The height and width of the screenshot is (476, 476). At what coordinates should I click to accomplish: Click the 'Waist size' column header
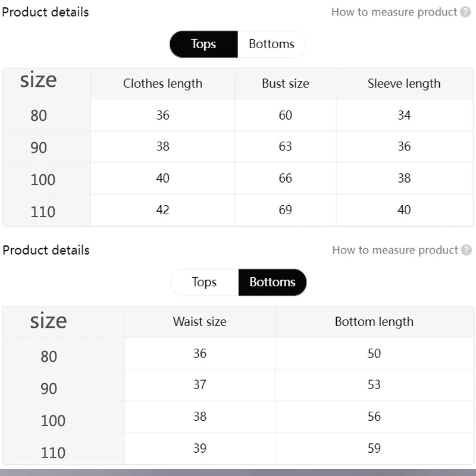200,322
